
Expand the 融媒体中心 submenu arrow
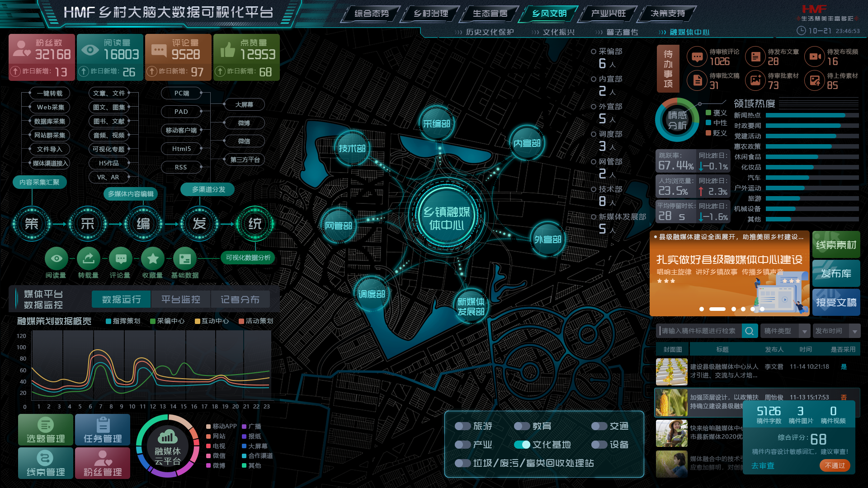(662, 33)
